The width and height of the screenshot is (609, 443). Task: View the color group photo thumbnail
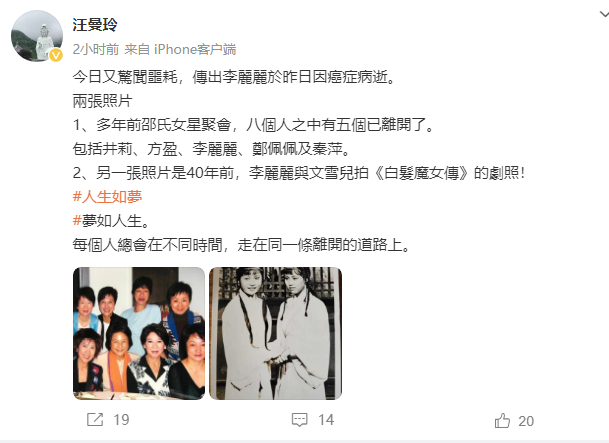[x=139, y=334]
